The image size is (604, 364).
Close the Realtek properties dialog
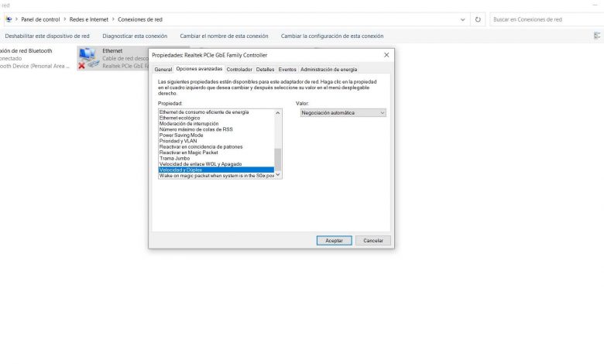(386, 55)
